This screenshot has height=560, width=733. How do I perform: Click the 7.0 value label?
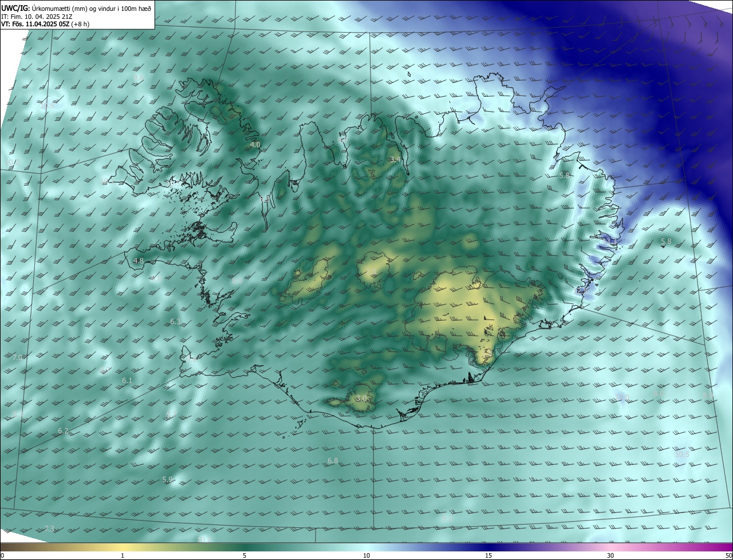(x=17, y=357)
